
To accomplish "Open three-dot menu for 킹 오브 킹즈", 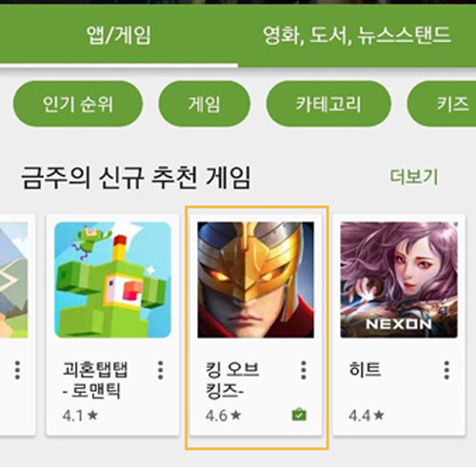I will tap(304, 370).
